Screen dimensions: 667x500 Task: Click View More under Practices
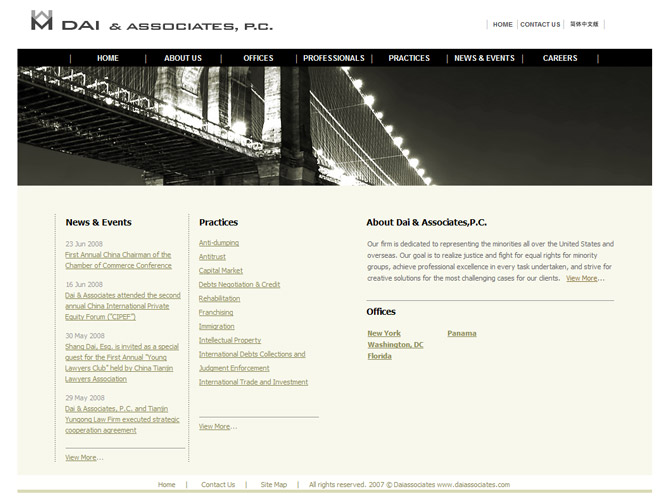coord(214,426)
